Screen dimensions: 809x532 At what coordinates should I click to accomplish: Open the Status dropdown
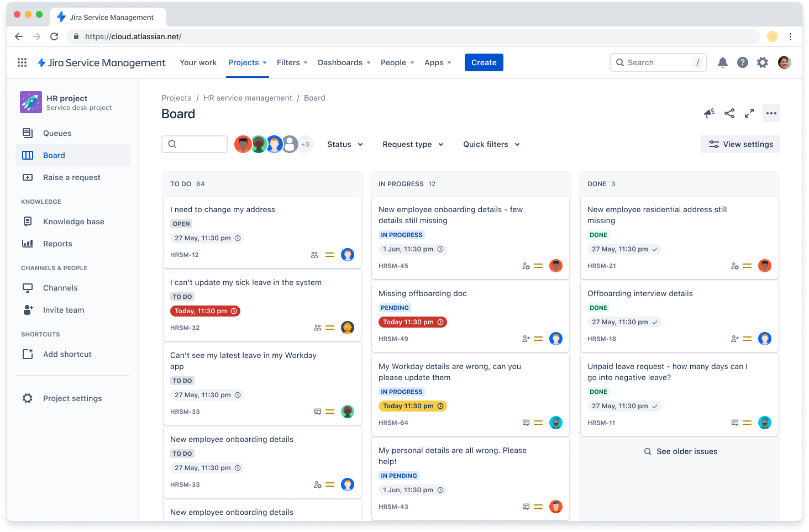(344, 144)
